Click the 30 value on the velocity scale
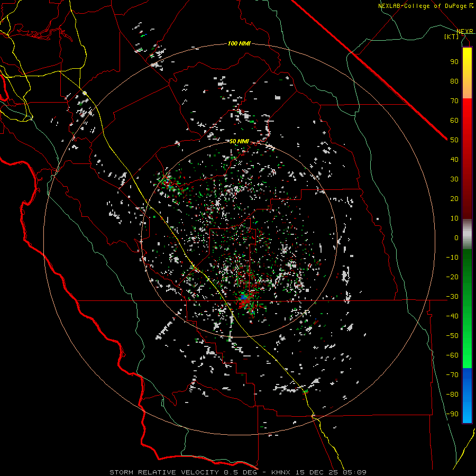 (x=454, y=179)
